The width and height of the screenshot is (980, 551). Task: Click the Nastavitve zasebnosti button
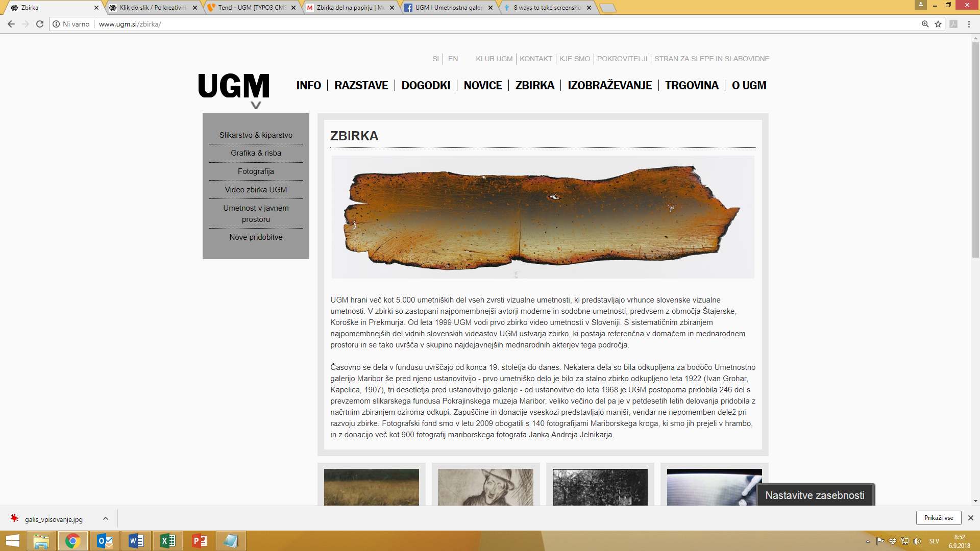pyautogui.click(x=815, y=495)
